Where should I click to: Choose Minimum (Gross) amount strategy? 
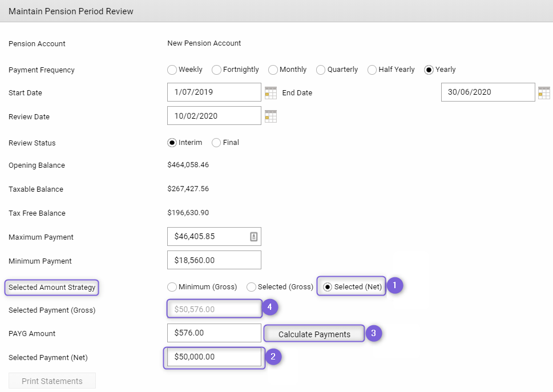(172, 287)
